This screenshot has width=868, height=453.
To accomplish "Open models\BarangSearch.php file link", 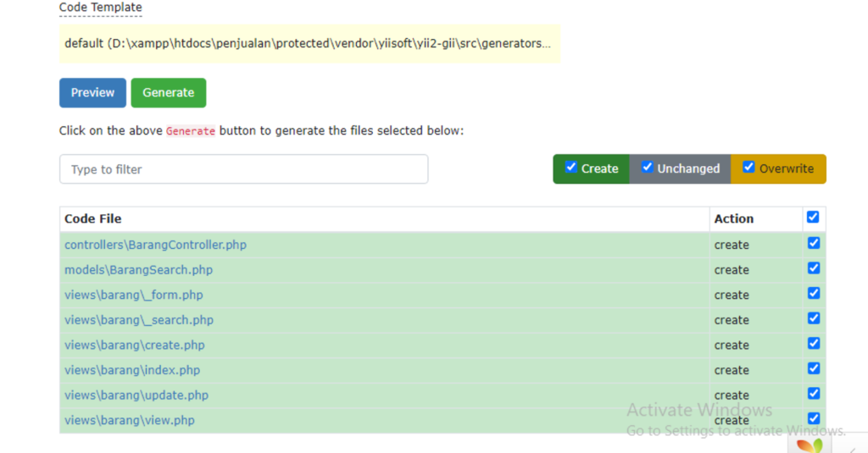I will 138,270.
